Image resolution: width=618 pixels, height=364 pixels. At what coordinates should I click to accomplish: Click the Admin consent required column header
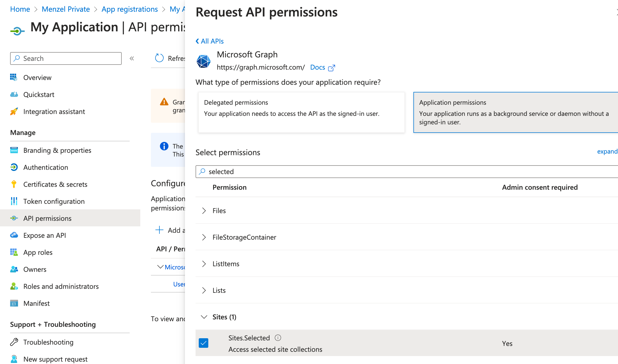[540, 187]
